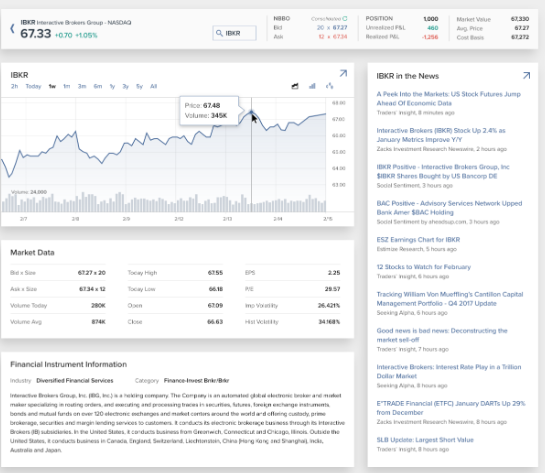Click the Close value 66.63

coord(215,322)
